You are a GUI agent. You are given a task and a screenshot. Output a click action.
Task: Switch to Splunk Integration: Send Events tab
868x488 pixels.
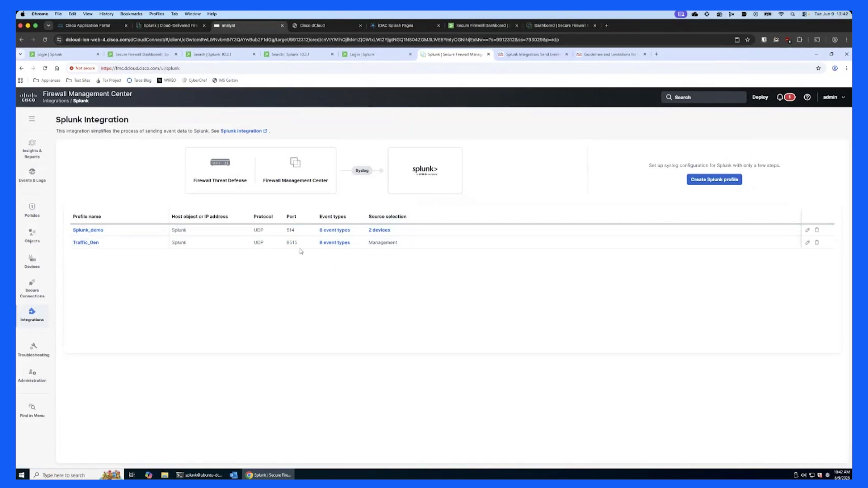point(533,54)
